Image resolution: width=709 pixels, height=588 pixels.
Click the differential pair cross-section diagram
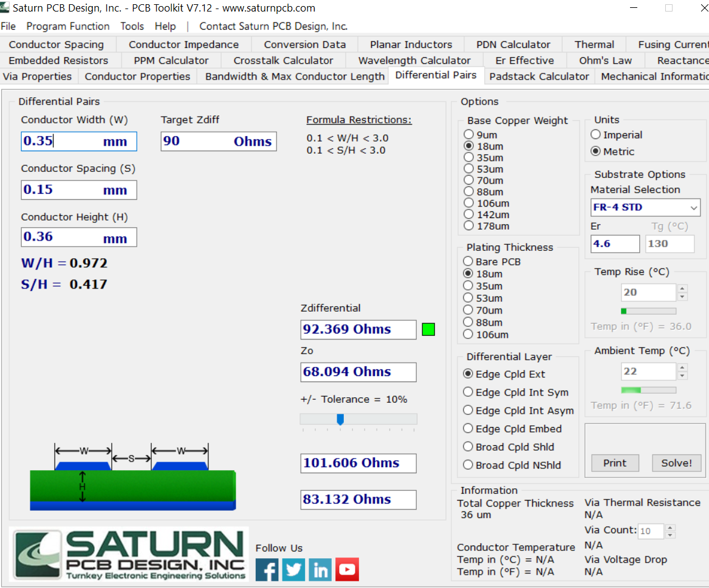point(132,477)
